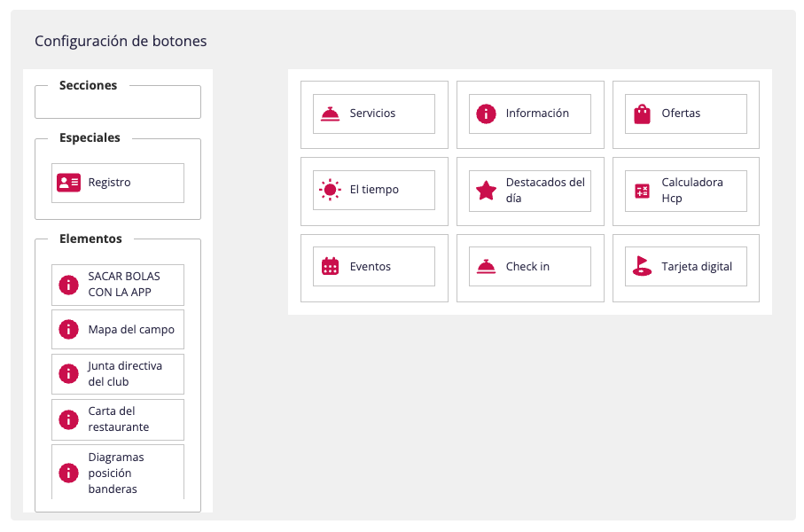This screenshot has width=804, height=532.
Task: Click the sun icon on El tiempo
Action: pyautogui.click(x=331, y=190)
